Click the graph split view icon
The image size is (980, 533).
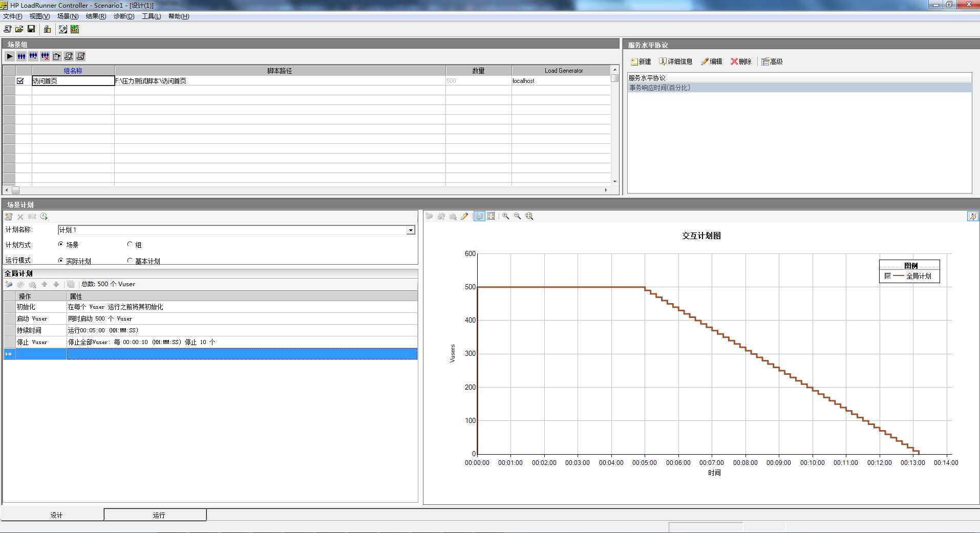pyautogui.click(x=491, y=216)
